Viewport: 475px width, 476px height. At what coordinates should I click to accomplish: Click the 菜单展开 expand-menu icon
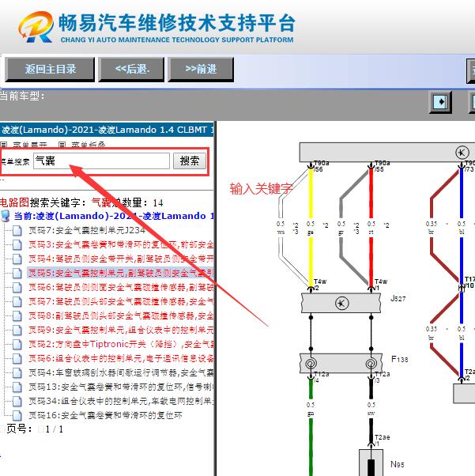4,145
